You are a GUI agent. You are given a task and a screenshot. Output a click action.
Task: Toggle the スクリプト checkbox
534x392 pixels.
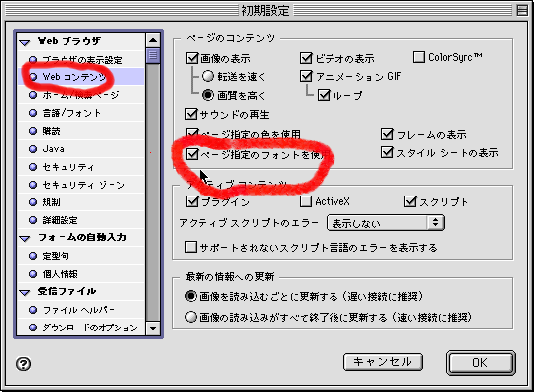(x=410, y=201)
